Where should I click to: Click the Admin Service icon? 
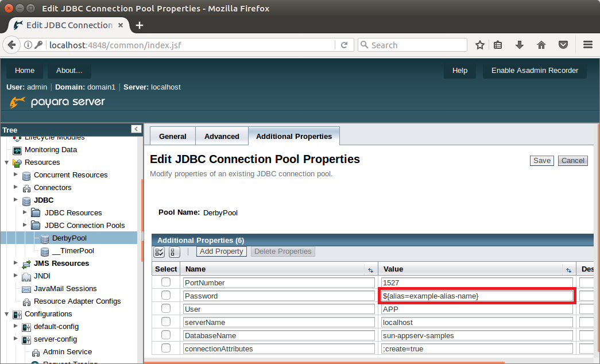click(36, 353)
